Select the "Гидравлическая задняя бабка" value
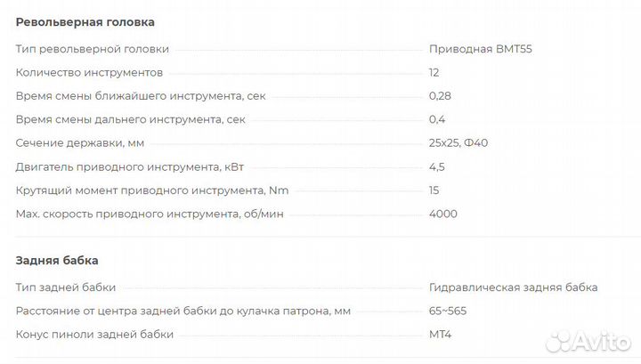The height and width of the screenshot is (364, 641). pos(513,287)
